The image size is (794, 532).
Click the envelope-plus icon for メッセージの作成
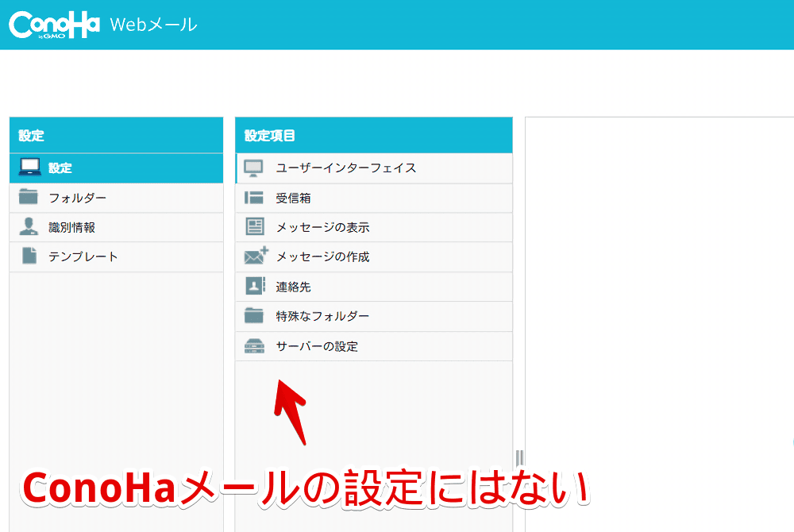click(x=256, y=256)
